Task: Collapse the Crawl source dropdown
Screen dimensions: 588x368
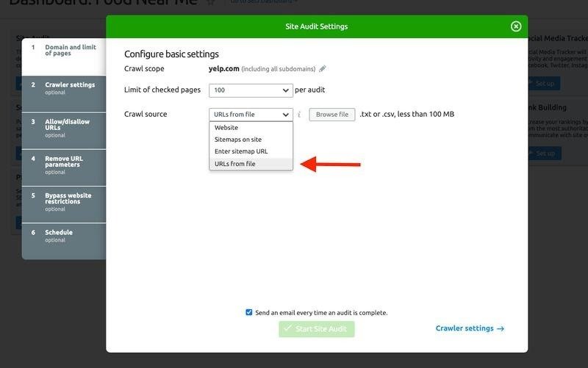Action: (x=251, y=115)
